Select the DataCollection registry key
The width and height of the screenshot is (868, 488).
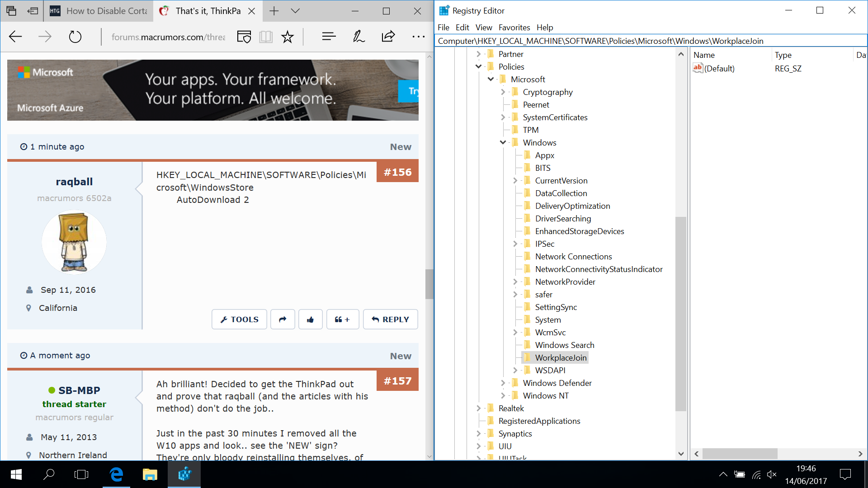pyautogui.click(x=561, y=193)
